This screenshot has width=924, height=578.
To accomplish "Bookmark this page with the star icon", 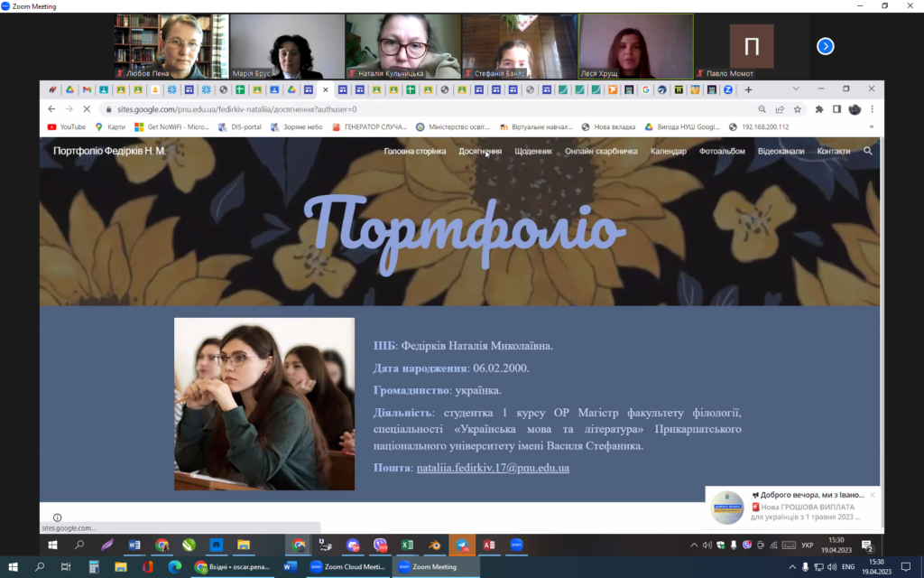I will (797, 109).
